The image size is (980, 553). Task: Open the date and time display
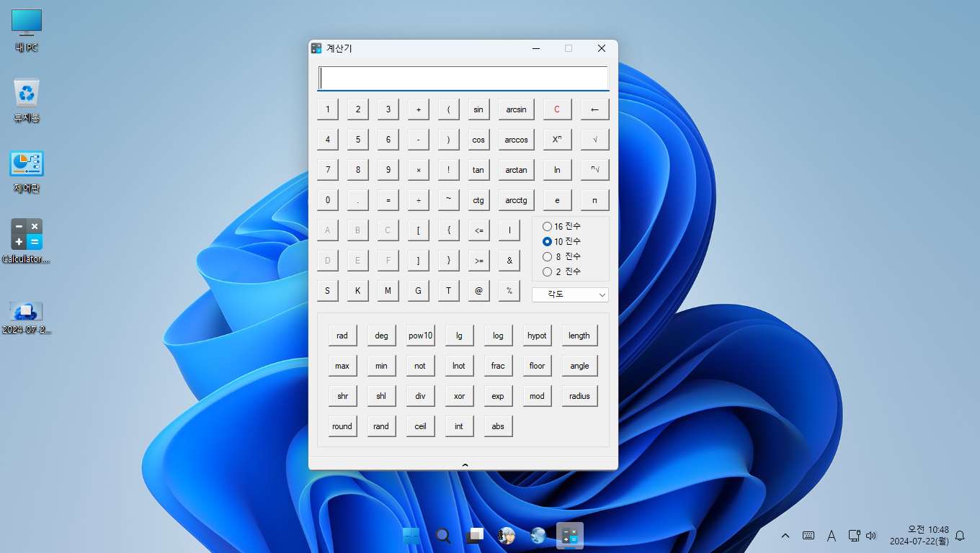[919, 536]
